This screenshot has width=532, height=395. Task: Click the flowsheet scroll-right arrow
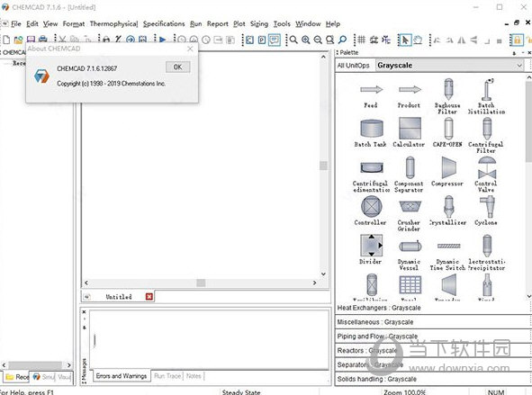(314, 283)
